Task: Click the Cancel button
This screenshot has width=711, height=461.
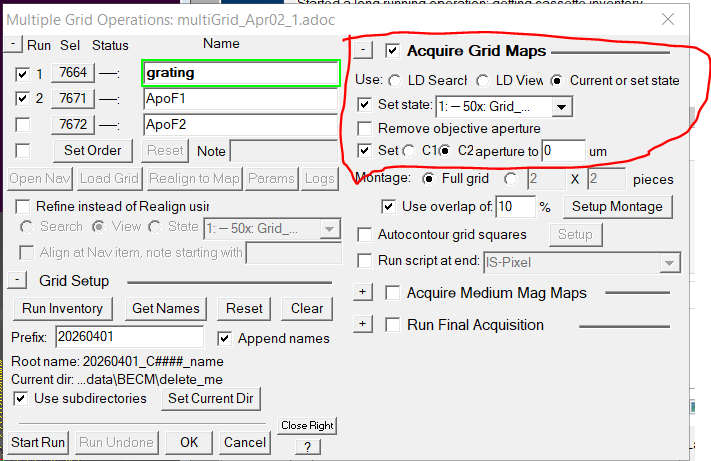Action: tap(245, 442)
